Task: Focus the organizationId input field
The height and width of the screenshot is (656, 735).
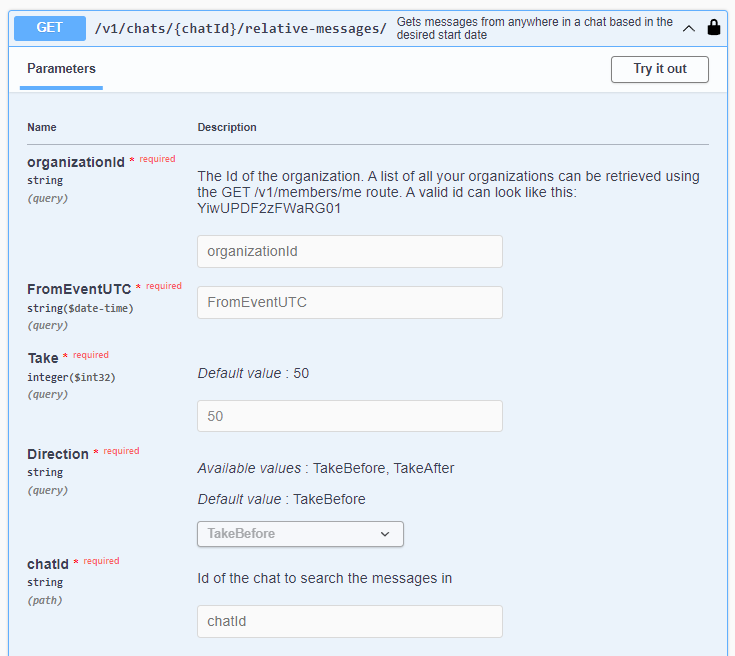Action: tap(349, 252)
